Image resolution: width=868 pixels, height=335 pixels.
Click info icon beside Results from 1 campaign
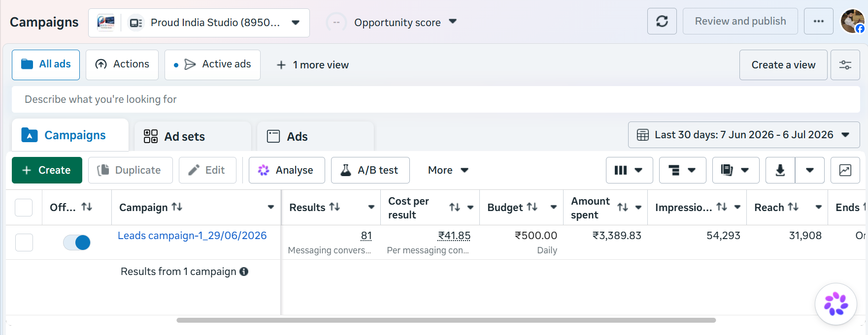244,272
